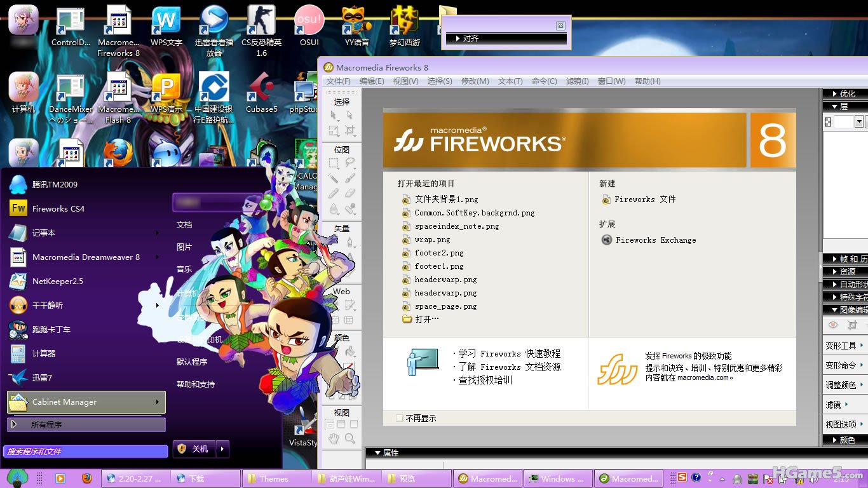Click the 打开… link in the recent list
This screenshot has height=488, width=868.
421,319
